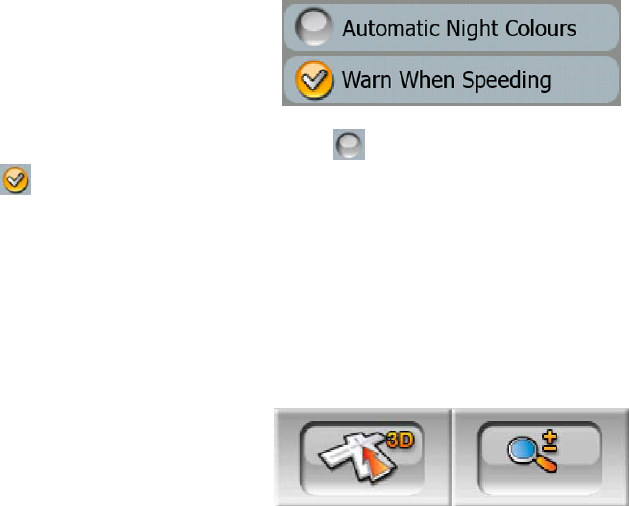629x506 pixels.
Task: Select the Warn When Speeding text label
Action: 446,80
